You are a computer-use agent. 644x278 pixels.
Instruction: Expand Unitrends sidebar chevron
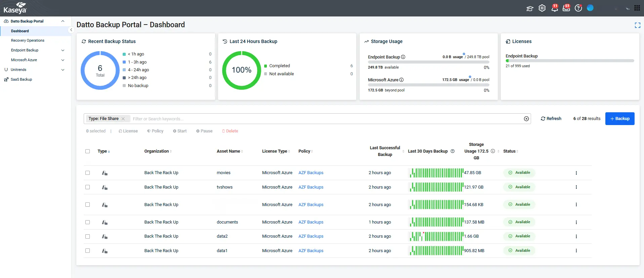click(x=63, y=70)
